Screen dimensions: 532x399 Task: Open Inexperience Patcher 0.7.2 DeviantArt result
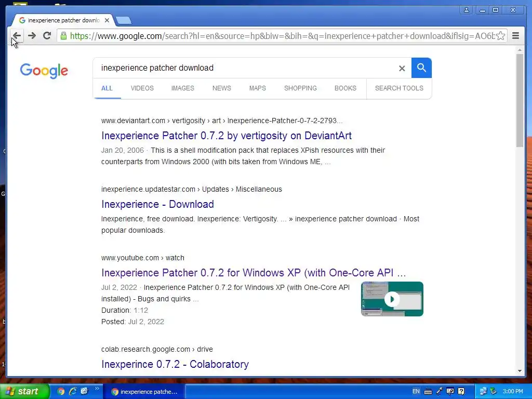pos(227,136)
